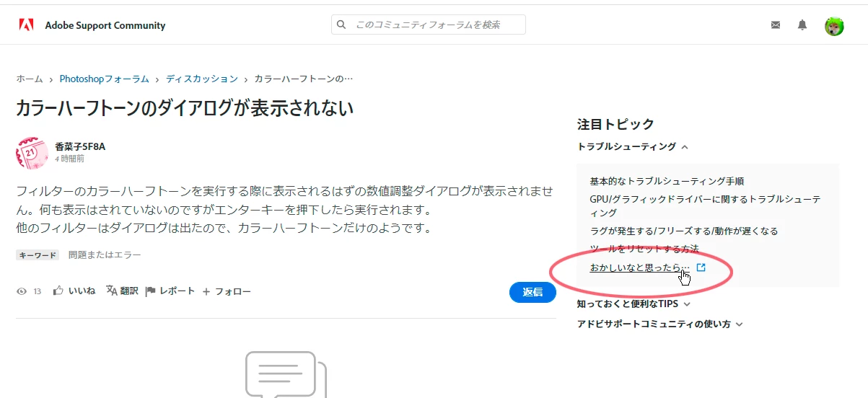Click the レポート label
The height and width of the screenshot is (398, 868).
(x=177, y=291)
